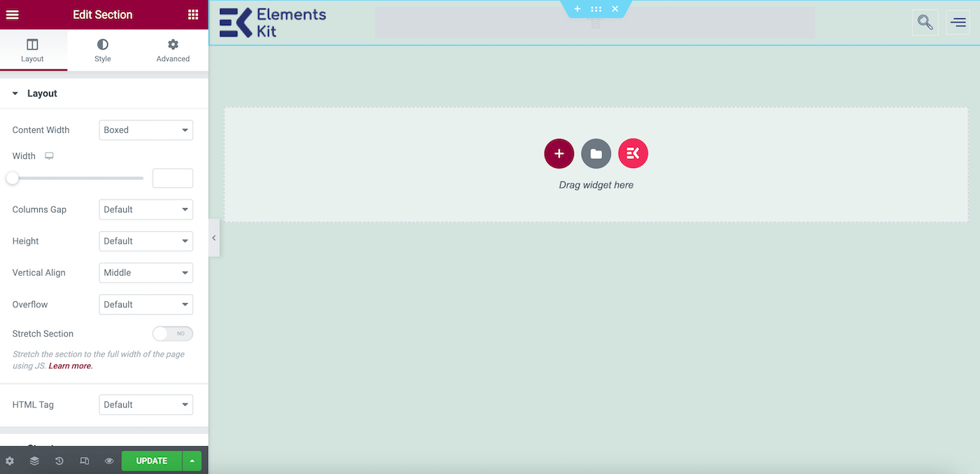Click the Width slider handle
This screenshot has width=980, height=474.
(13, 178)
